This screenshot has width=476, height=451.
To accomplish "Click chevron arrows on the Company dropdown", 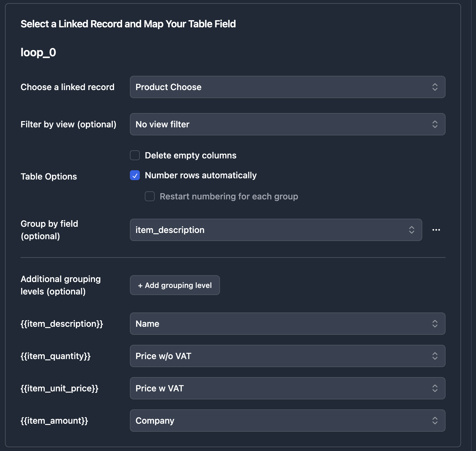I will 435,421.
